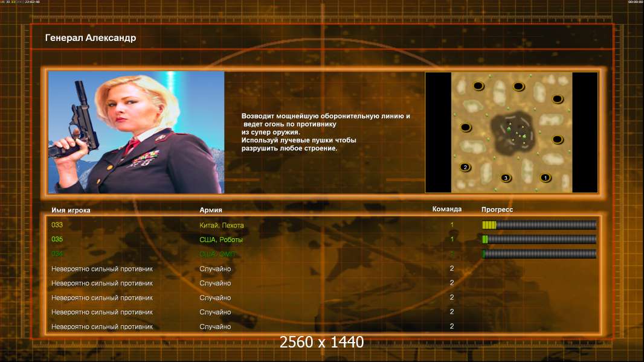Select start position 2 on the minimap
The width and height of the screenshot is (644, 362).
[465, 167]
